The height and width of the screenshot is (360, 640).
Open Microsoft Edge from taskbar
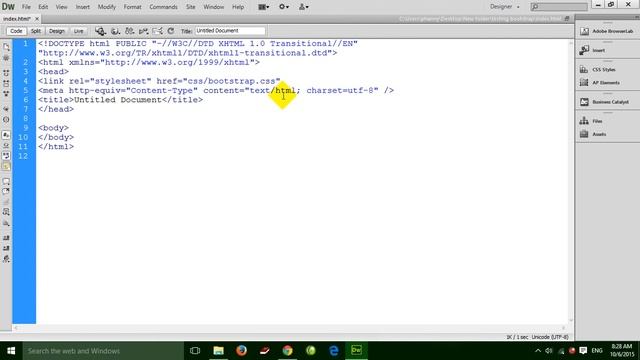coord(333,351)
